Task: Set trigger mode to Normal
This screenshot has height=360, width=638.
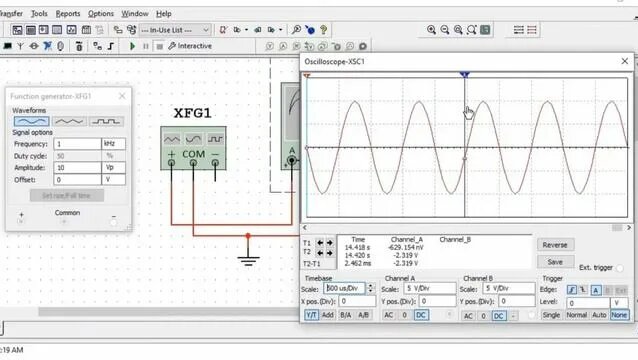Action: point(577,315)
